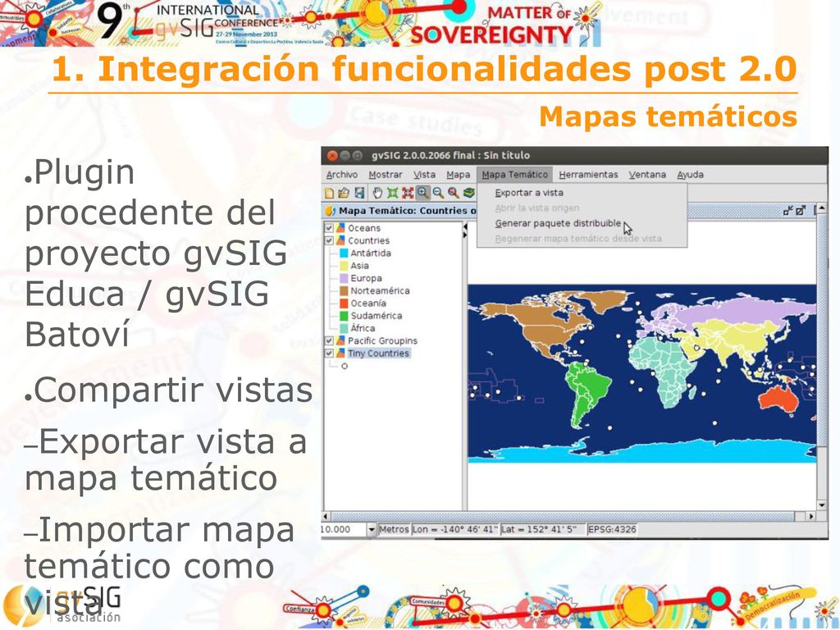The image size is (840, 630).
Task: Uncheck the Pacific Groupins layer checkbox
Action: 329,340
